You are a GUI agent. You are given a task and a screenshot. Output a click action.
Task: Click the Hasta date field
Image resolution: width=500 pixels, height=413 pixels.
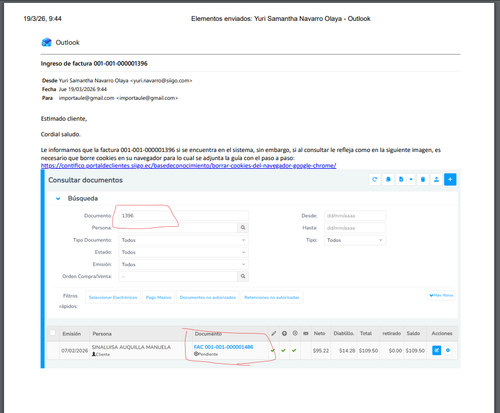click(355, 228)
